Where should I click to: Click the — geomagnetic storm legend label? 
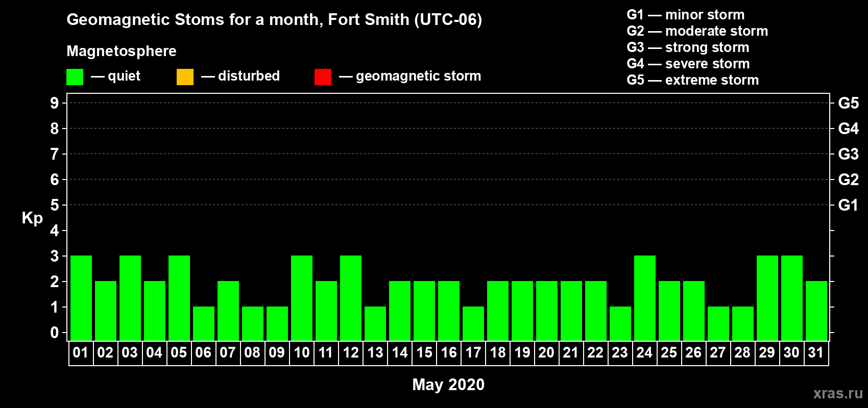(410, 76)
